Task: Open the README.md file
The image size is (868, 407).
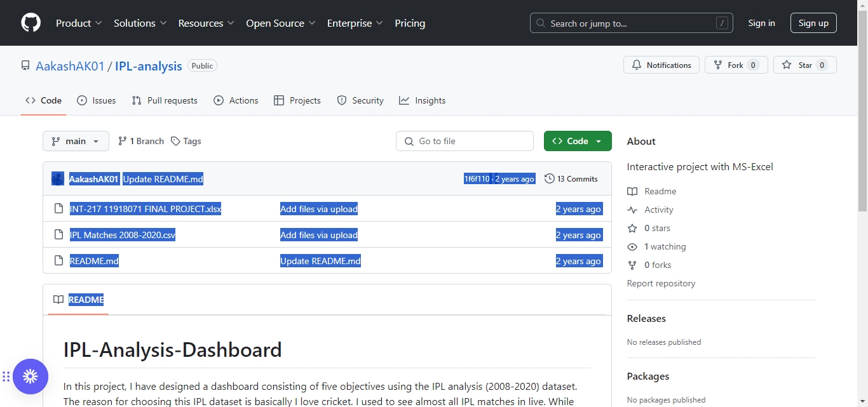Action: click(94, 260)
